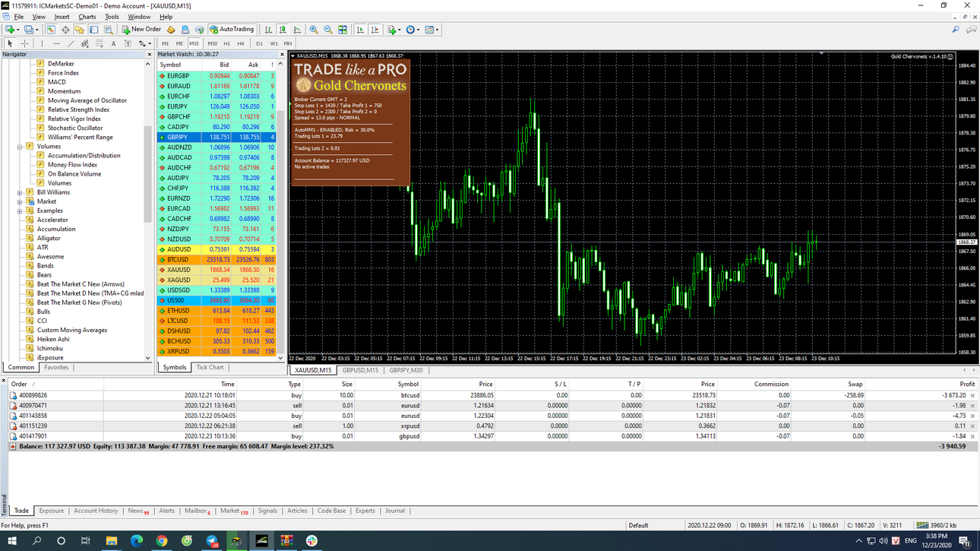Viewport: 980px width, 551px height.
Task: Switch to Navigator Favorites tab
Action: (x=56, y=367)
